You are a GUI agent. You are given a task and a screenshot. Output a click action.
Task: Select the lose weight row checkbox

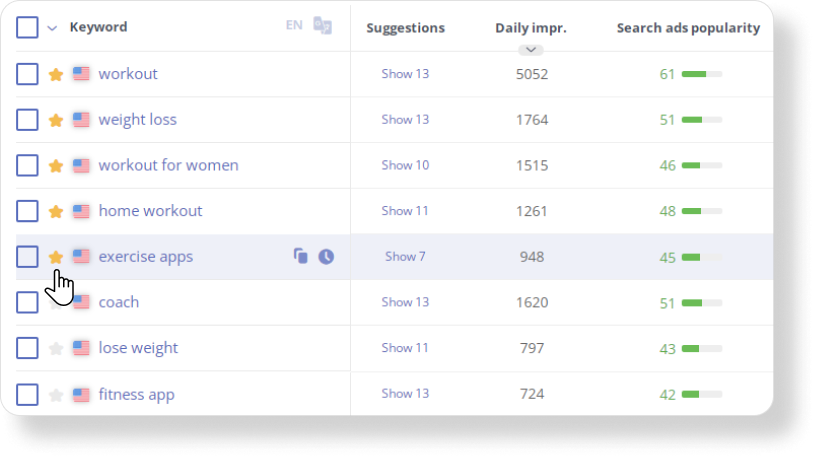pyautogui.click(x=27, y=348)
